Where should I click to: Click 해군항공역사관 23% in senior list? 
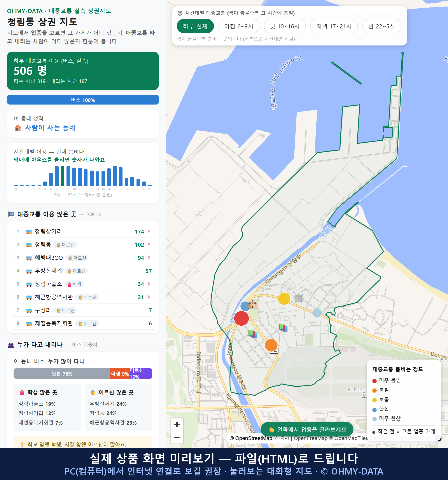[113, 423]
